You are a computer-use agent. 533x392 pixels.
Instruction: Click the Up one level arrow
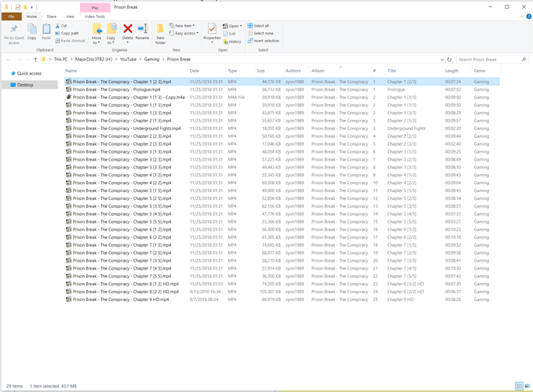[35, 60]
